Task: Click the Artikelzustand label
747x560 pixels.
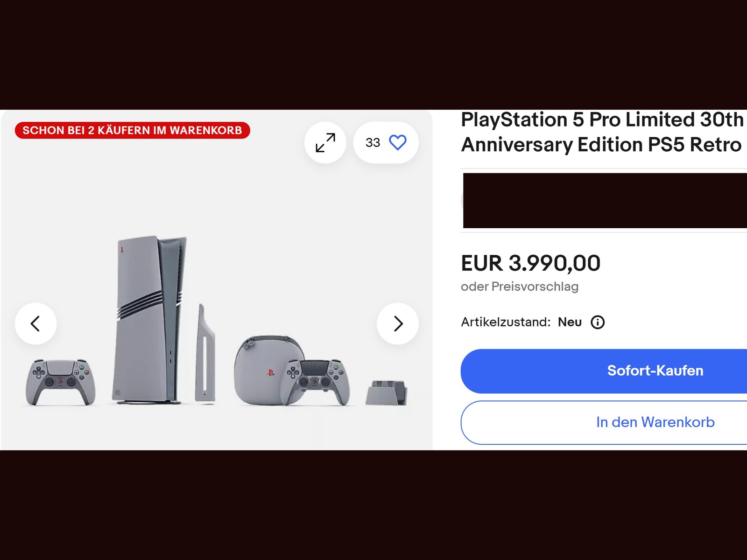Action: [x=506, y=322]
